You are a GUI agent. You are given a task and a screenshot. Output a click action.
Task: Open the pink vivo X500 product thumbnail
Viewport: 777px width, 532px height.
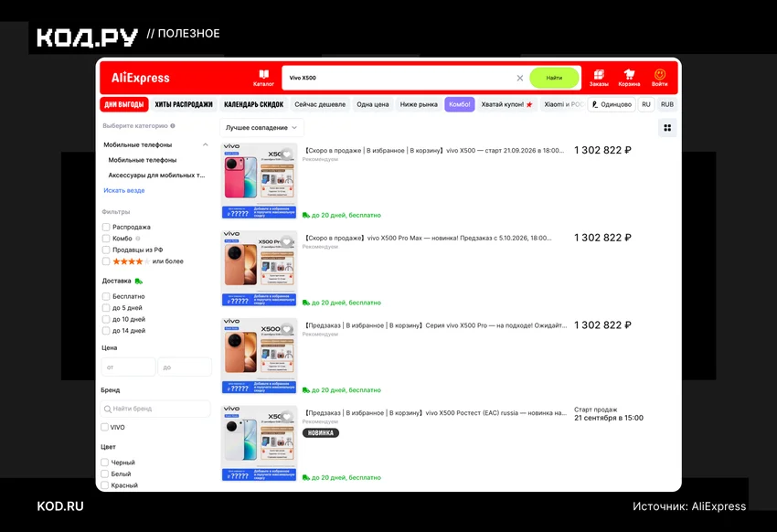coord(259,181)
